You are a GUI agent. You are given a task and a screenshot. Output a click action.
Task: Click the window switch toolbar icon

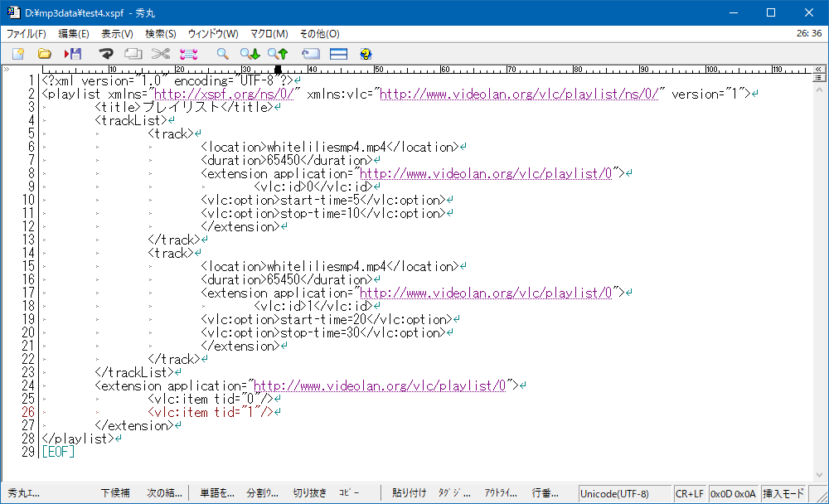pos(311,54)
